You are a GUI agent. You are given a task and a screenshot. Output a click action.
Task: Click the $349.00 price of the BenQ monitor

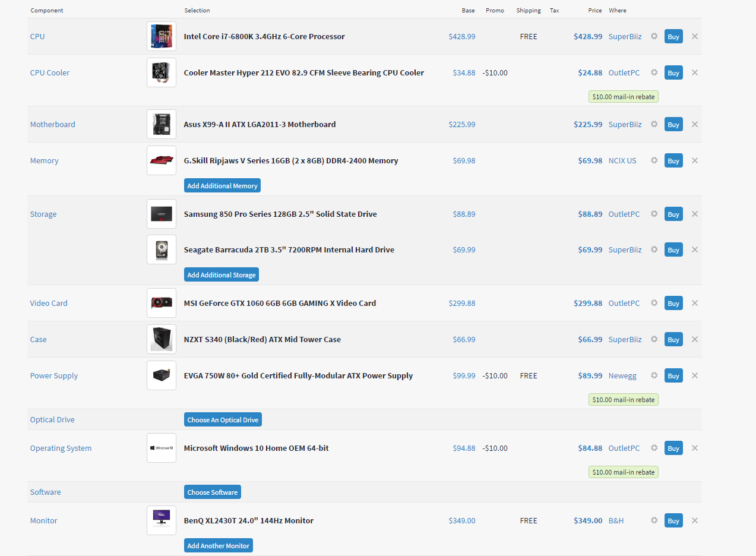tap(588, 520)
